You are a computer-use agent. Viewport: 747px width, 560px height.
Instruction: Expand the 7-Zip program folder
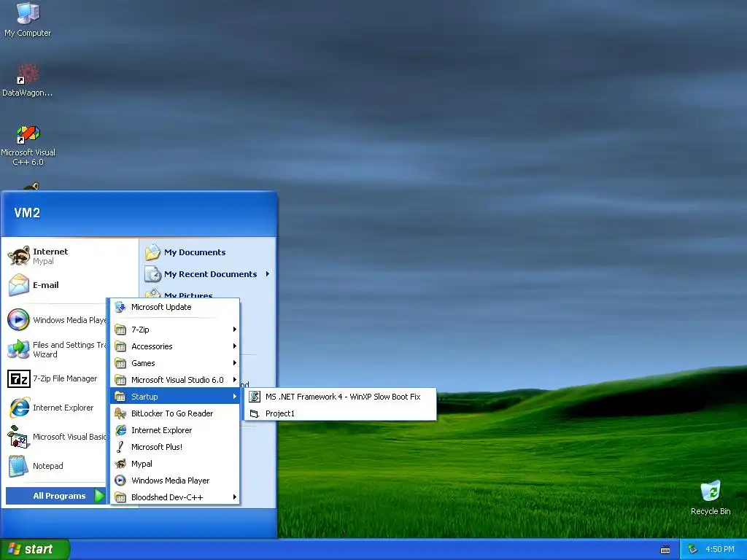(175, 330)
